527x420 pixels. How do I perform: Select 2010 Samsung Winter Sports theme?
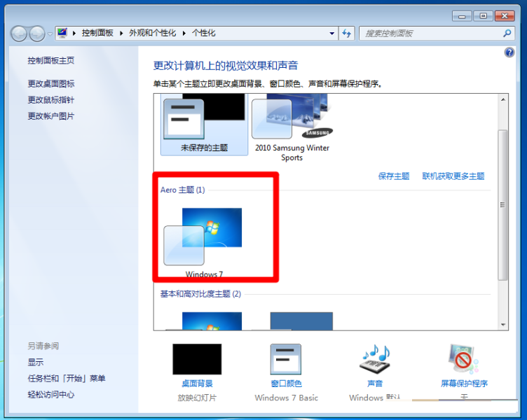pyautogui.click(x=292, y=128)
